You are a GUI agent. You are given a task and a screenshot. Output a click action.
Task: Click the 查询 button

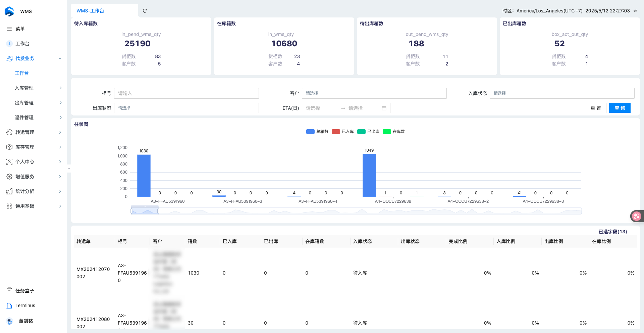coord(620,108)
